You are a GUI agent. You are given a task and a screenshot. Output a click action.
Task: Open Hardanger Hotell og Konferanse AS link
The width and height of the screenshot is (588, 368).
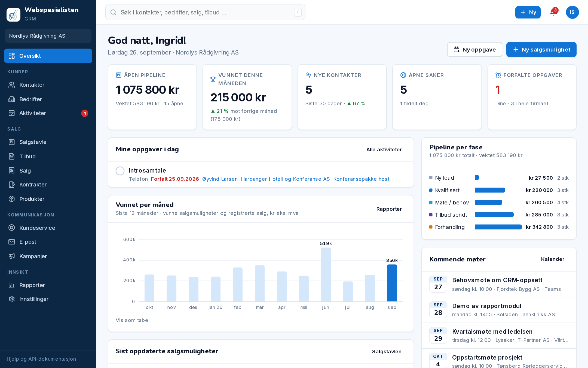pyautogui.click(x=285, y=179)
